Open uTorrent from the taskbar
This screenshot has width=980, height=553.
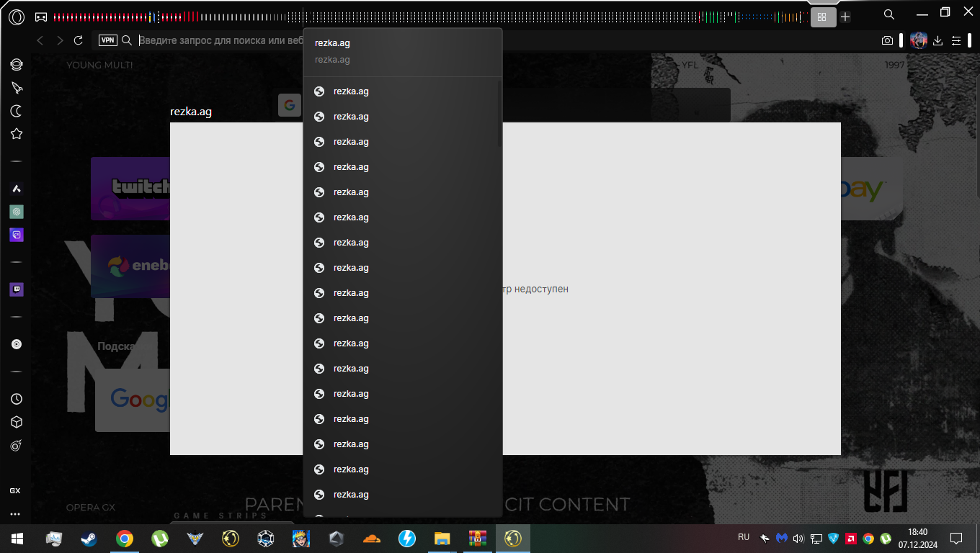[160, 538]
